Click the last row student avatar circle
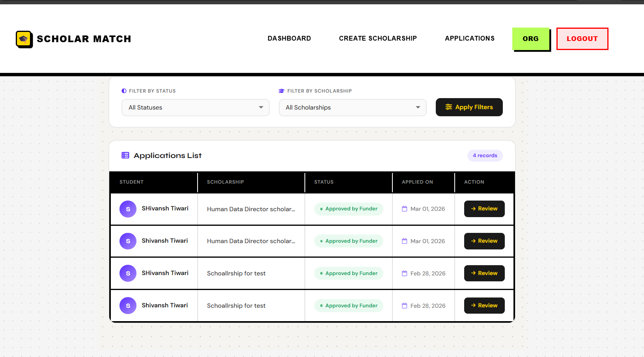 coord(128,305)
